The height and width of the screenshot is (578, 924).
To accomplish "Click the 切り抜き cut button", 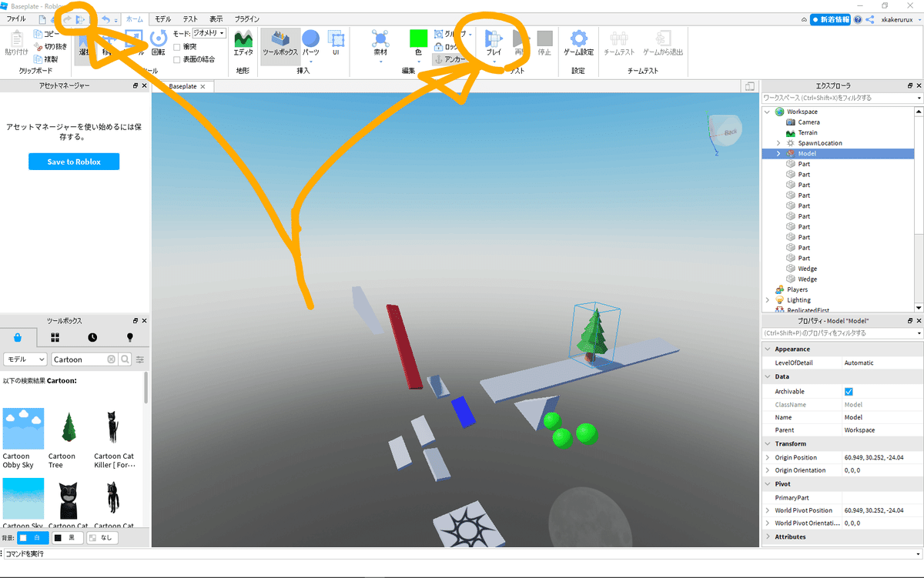I will coord(50,46).
